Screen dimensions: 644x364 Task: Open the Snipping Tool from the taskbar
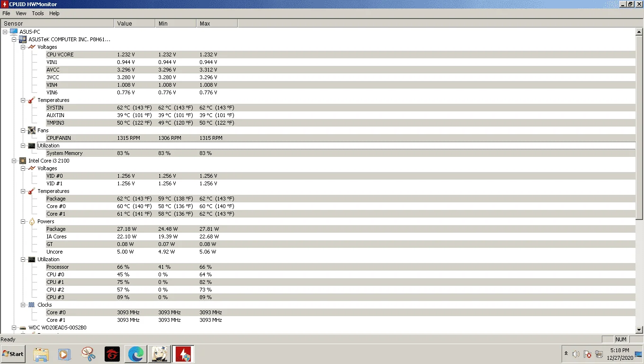(88, 354)
